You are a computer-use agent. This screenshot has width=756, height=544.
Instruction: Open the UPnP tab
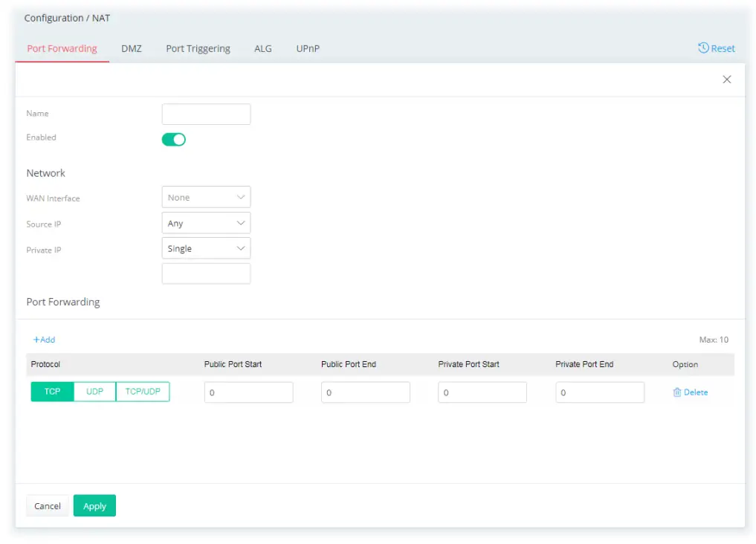(308, 48)
